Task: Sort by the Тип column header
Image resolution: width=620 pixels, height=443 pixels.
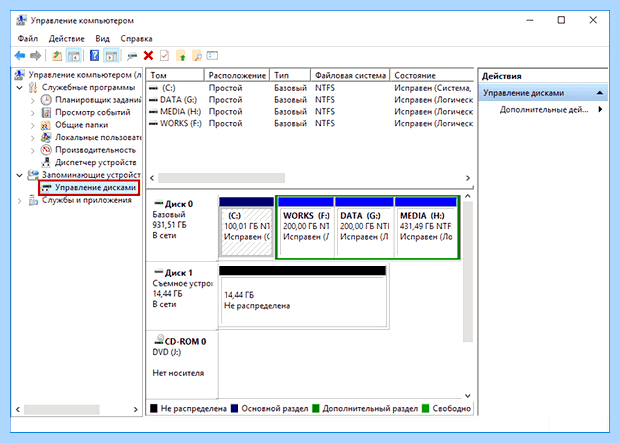Action: tap(290, 75)
